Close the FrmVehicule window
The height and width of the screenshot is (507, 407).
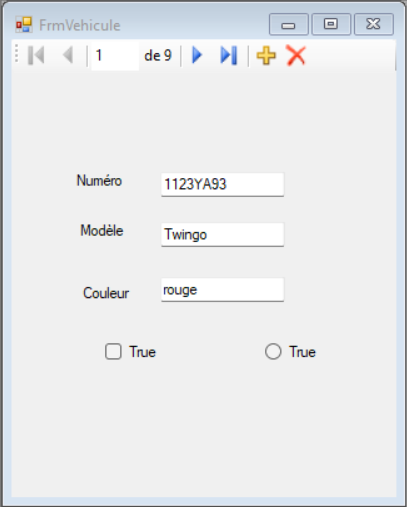point(373,24)
